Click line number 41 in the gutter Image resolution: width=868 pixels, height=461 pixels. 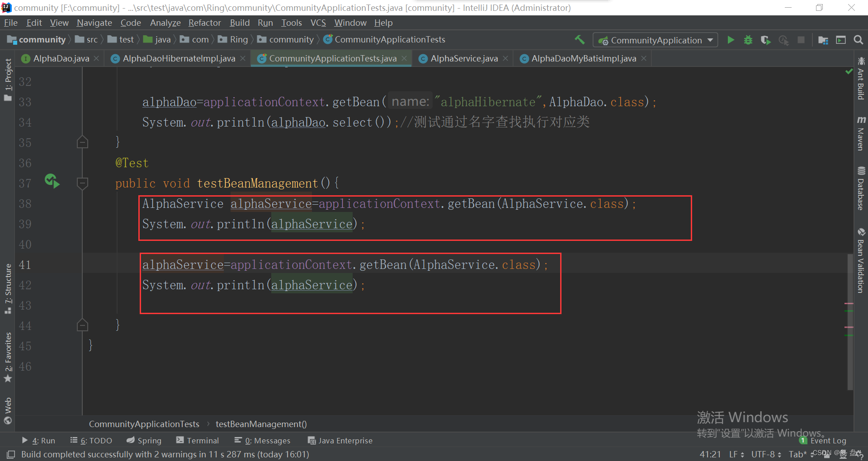(25, 265)
